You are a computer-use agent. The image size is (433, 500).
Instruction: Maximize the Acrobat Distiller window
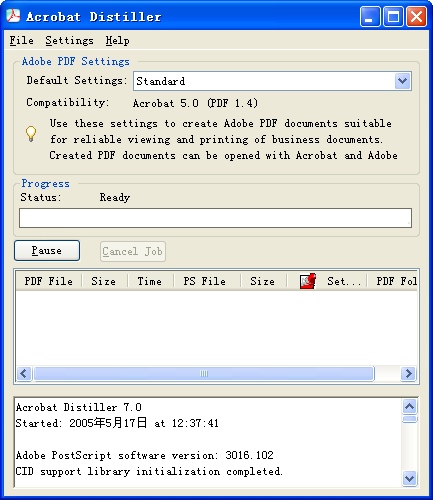[393, 16]
